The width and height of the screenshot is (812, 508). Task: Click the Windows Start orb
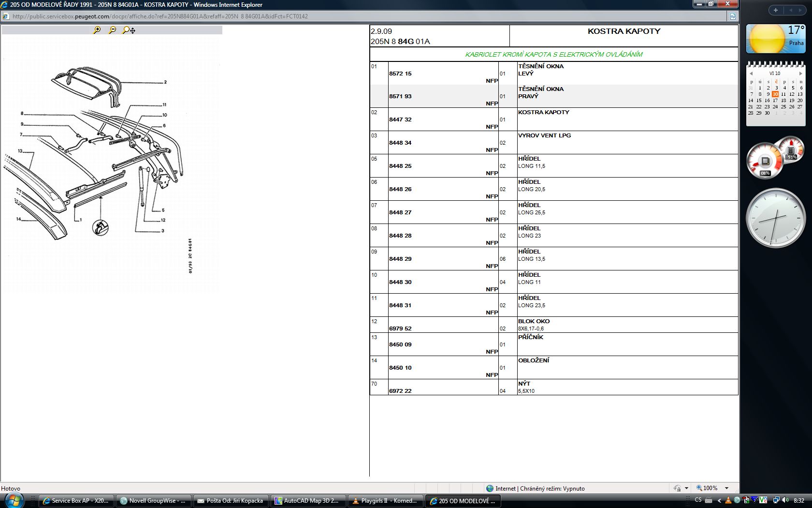13,500
